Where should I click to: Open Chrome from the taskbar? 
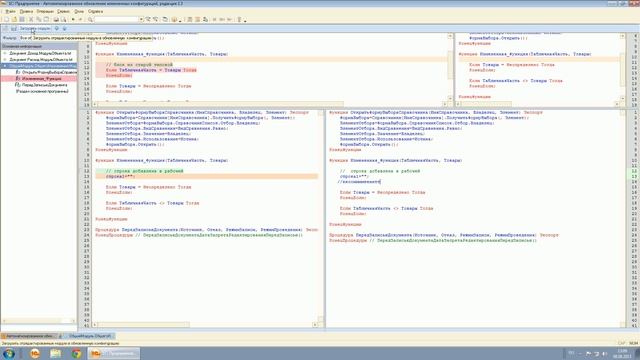(x=76, y=353)
